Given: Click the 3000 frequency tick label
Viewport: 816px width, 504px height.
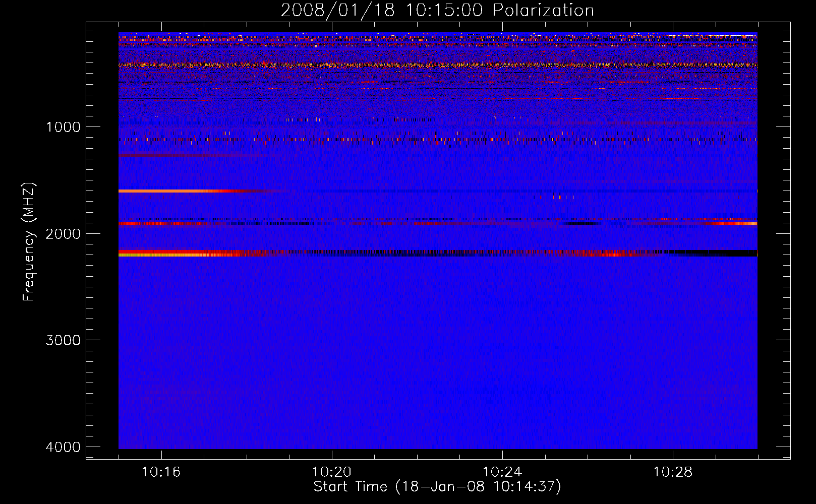Looking at the screenshot, I should point(63,340).
